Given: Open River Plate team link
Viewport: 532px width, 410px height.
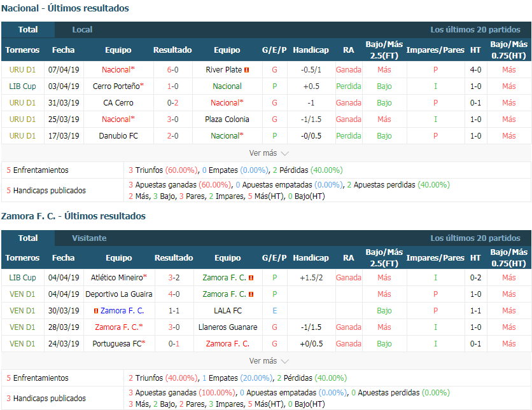Looking at the screenshot, I should (x=223, y=70).
